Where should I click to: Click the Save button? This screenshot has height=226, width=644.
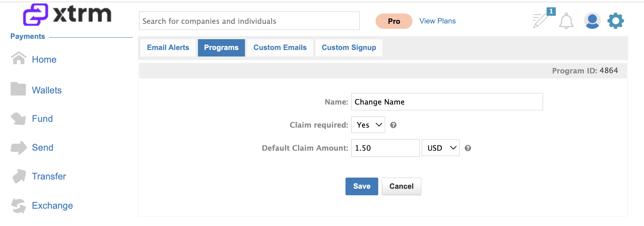(362, 186)
